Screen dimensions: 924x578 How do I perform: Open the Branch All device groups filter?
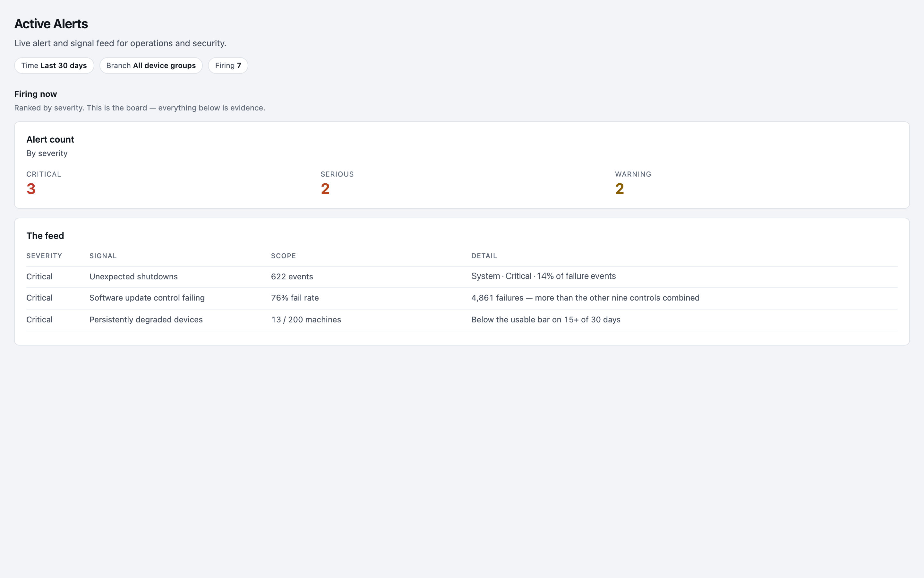[x=151, y=66]
